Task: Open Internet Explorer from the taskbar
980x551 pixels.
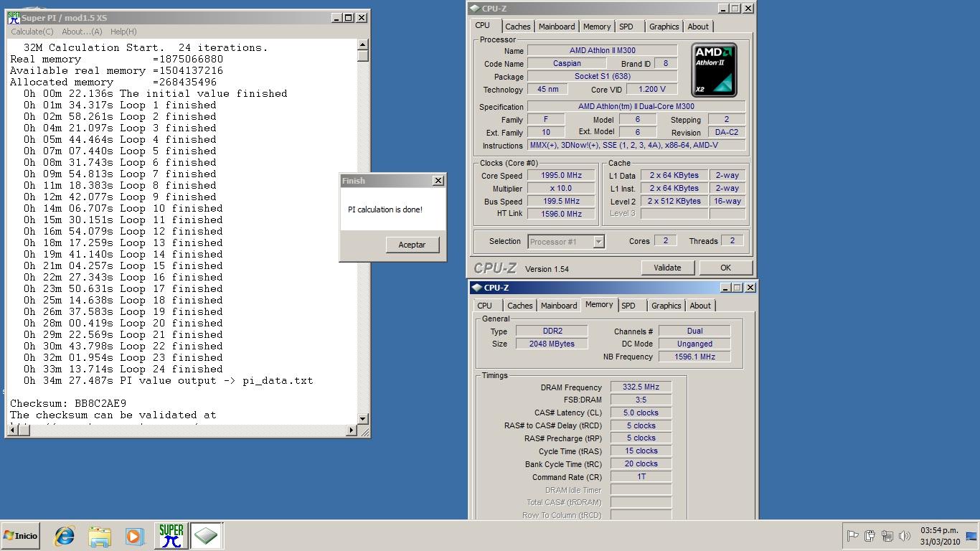Action: coord(65,536)
